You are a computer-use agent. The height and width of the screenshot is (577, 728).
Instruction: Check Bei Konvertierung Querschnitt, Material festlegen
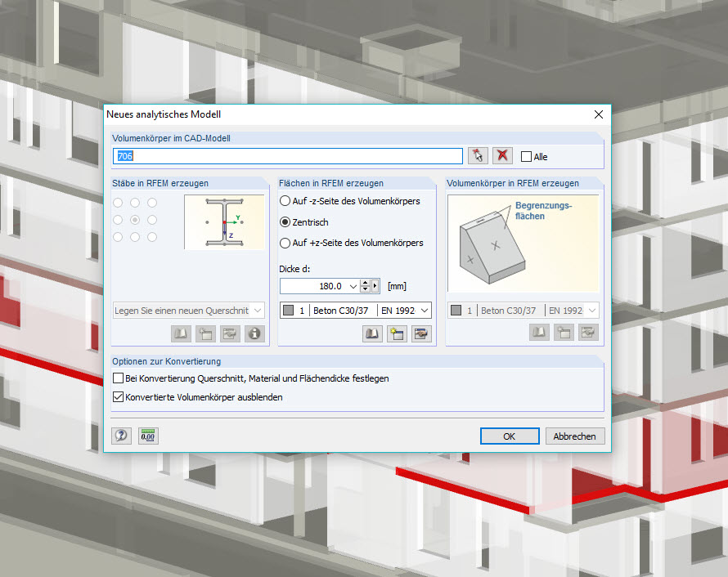(119, 378)
